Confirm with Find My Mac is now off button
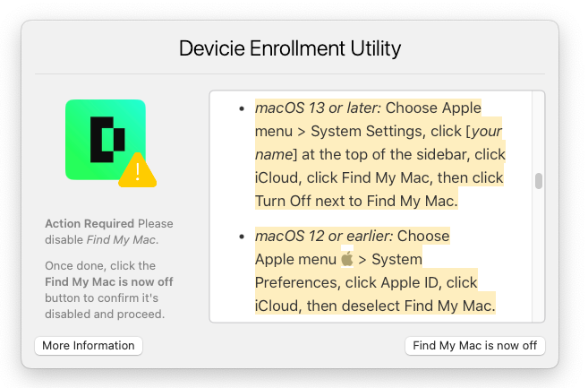The height and width of the screenshot is (388, 588). [x=474, y=346]
